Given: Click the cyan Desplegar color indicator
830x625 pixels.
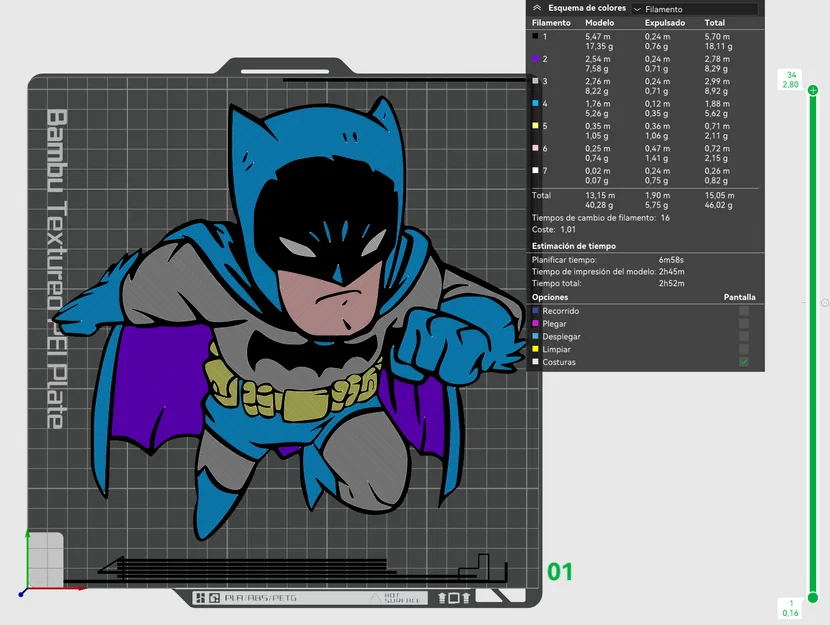Looking at the screenshot, I should (534, 337).
